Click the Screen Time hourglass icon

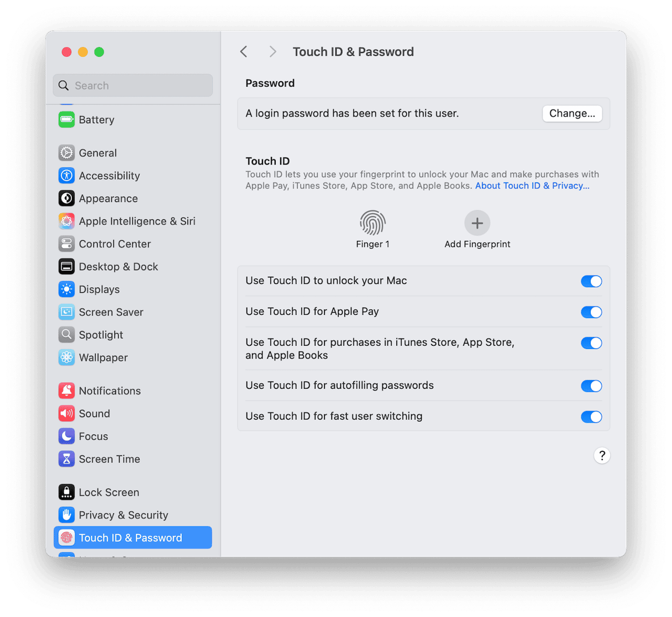point(66,458)
